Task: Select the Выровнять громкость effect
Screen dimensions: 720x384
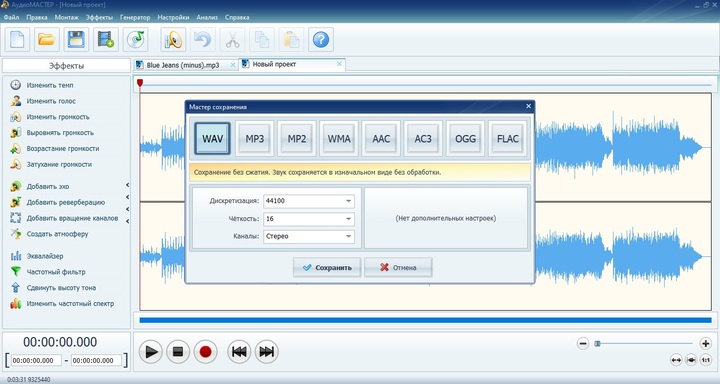Action: pos(52,133)
